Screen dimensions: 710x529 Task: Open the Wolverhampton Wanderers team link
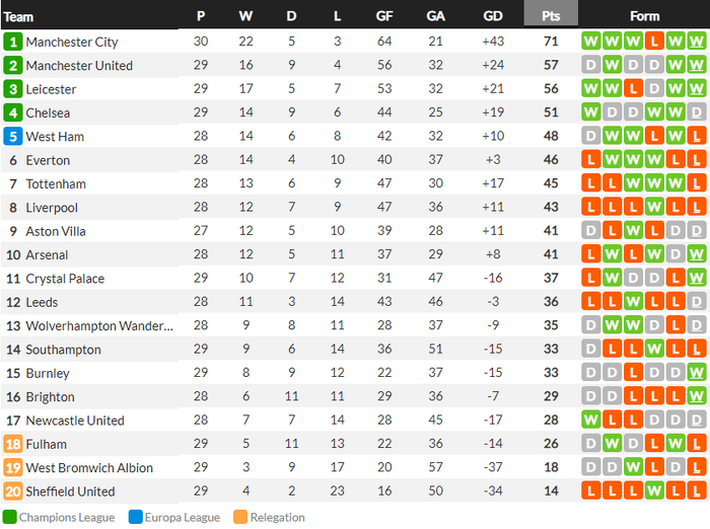98,326
